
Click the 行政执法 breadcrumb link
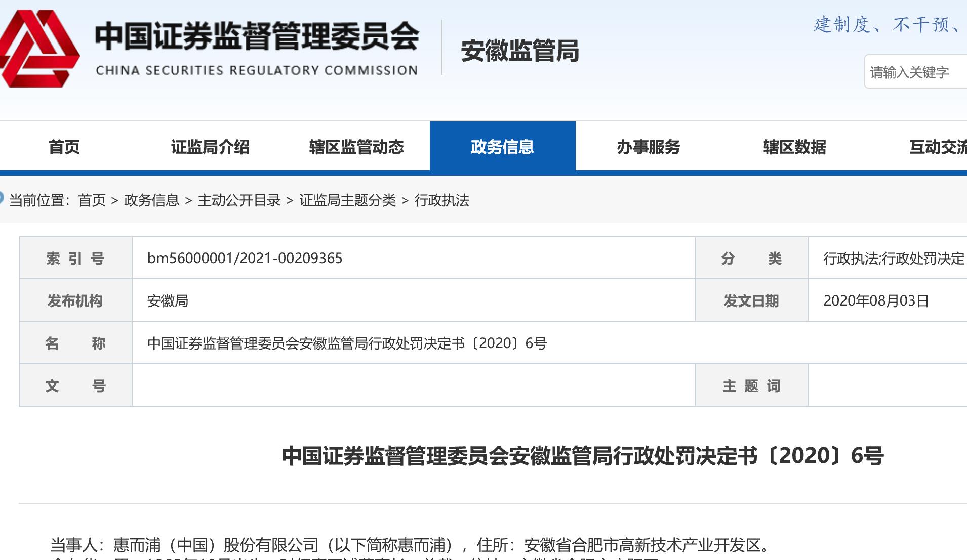point(442,200)
